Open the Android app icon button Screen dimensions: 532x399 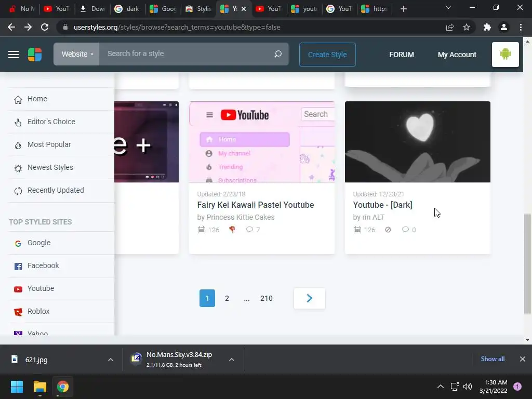click(505, 54)
